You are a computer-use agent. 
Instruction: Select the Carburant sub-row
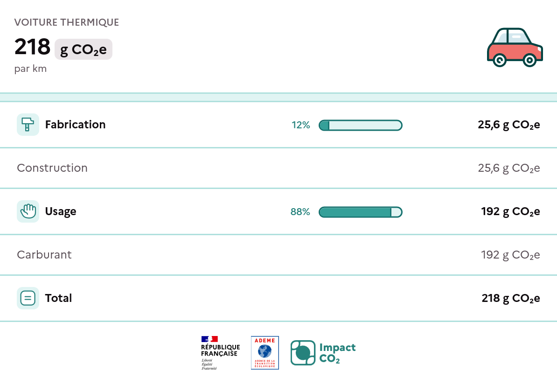tap(44, 255)
